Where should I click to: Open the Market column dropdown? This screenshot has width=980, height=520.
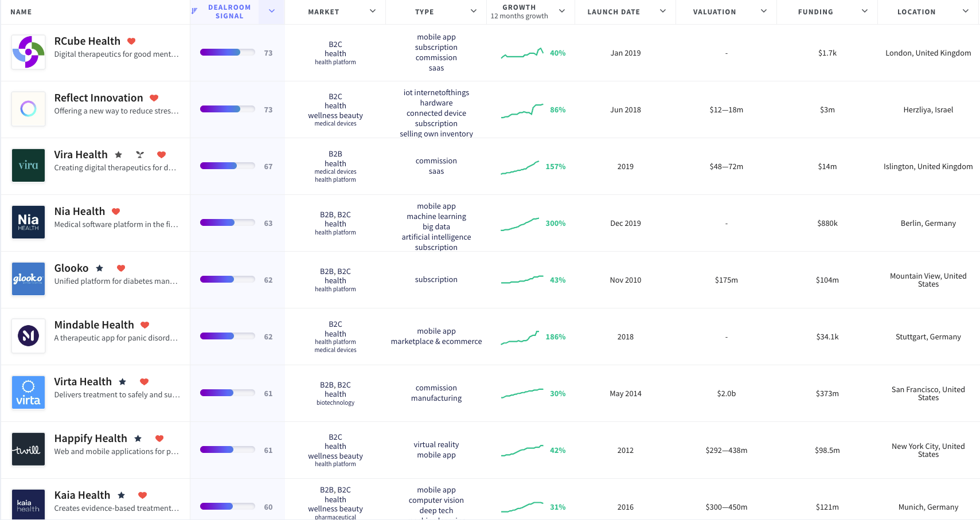(x=373, y=11)
